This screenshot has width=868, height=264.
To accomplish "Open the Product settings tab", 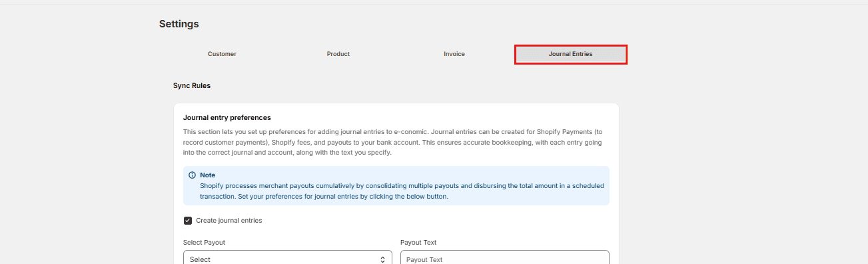I will point(338,54).
